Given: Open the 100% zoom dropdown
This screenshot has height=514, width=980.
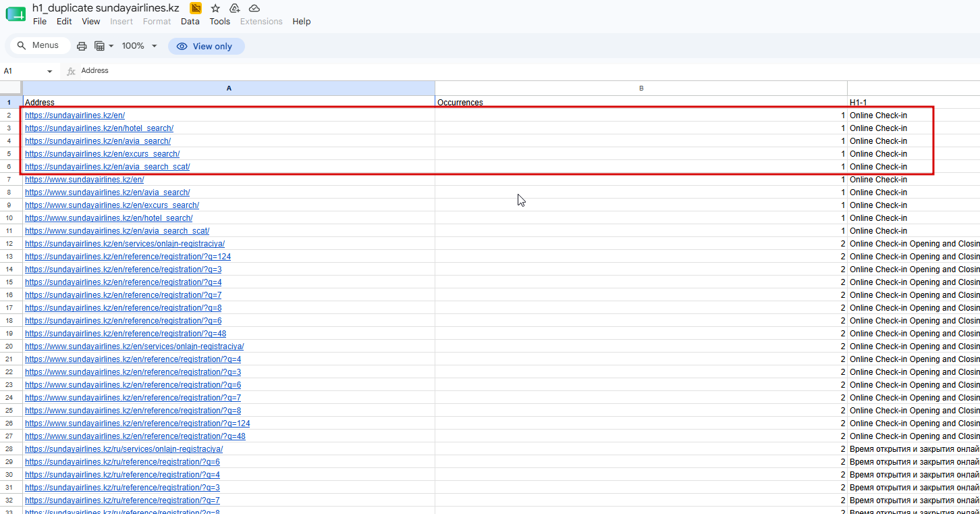Looking at the screenshot, I should point(140,46).
